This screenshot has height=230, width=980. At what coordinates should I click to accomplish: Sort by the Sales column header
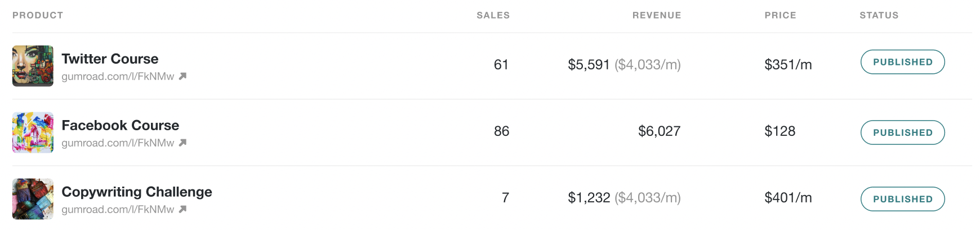coord(493,15)
